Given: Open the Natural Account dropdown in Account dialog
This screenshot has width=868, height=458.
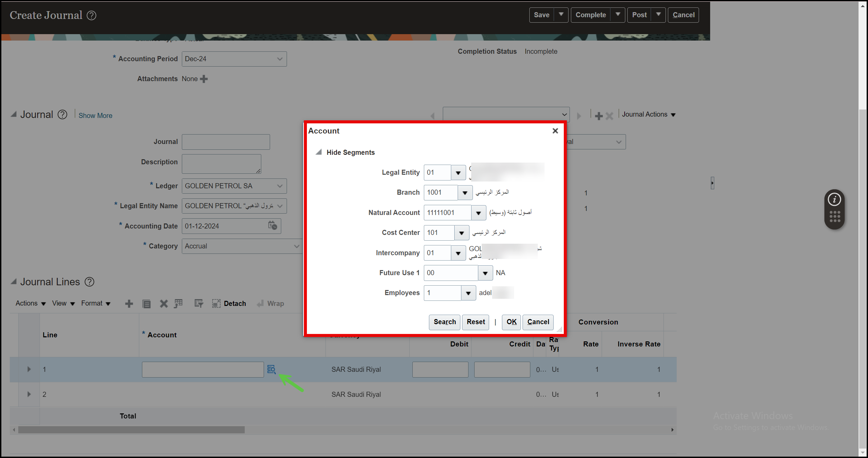Looking at the screenshot, I should (479, 213).
